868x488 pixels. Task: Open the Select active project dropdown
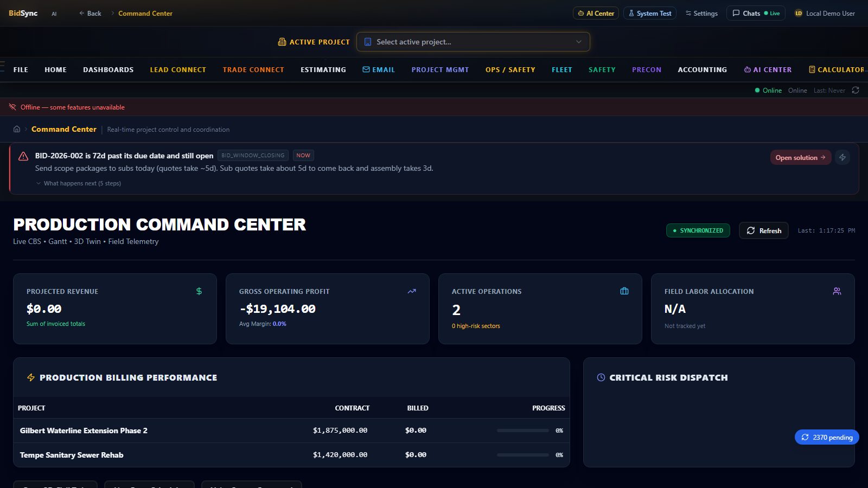pyautogui.click(x=473, y=42)
